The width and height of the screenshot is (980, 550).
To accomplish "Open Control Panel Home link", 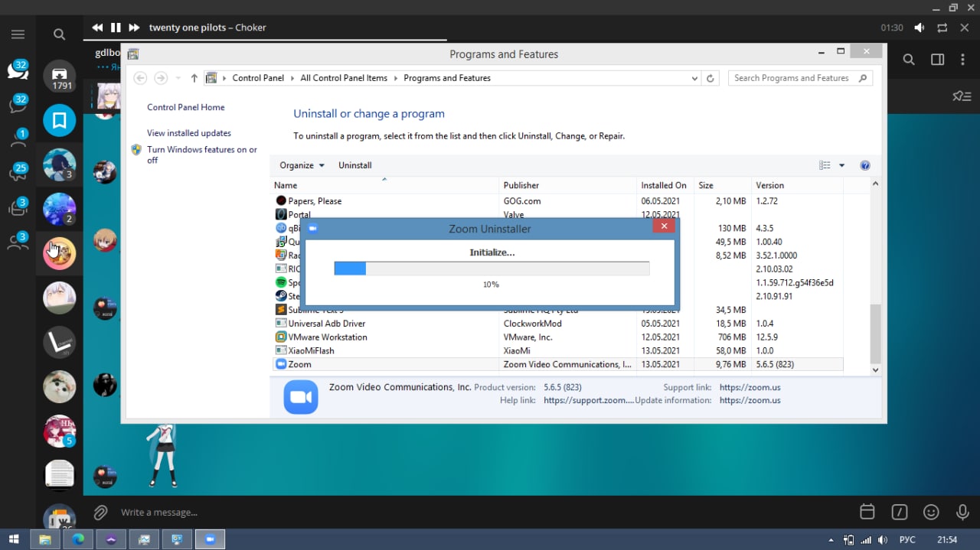I will (x=186, y=107).
